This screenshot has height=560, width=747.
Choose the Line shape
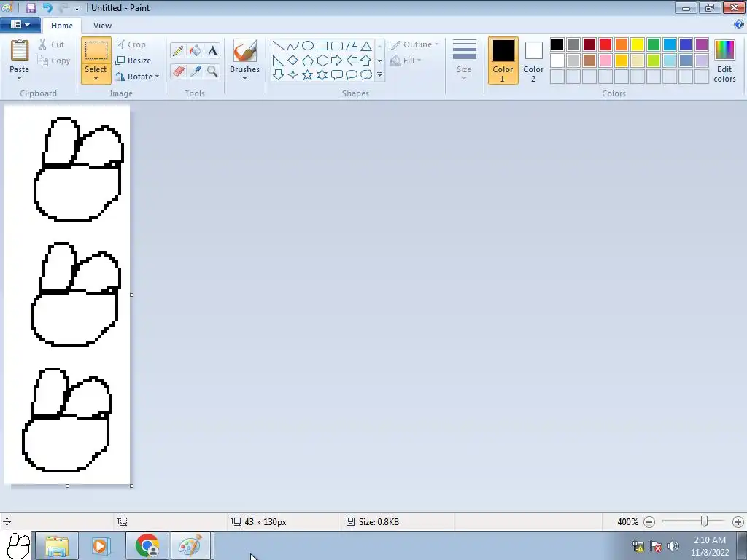coord(278,46)
